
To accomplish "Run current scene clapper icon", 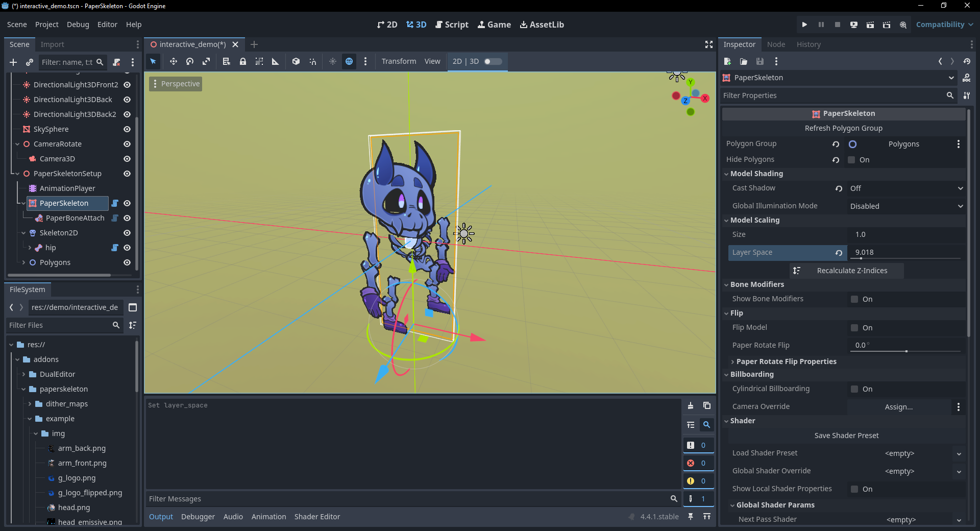I will pyautogui.click(x=870, y=25).
